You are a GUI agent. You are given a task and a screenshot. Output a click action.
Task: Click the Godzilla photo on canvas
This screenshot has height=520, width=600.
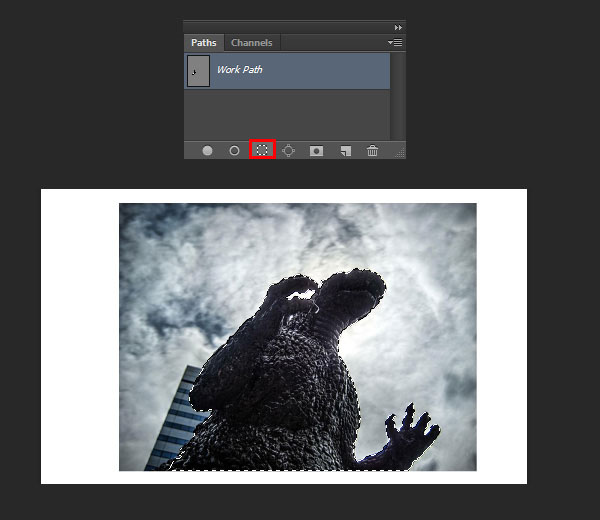(298, 337)
